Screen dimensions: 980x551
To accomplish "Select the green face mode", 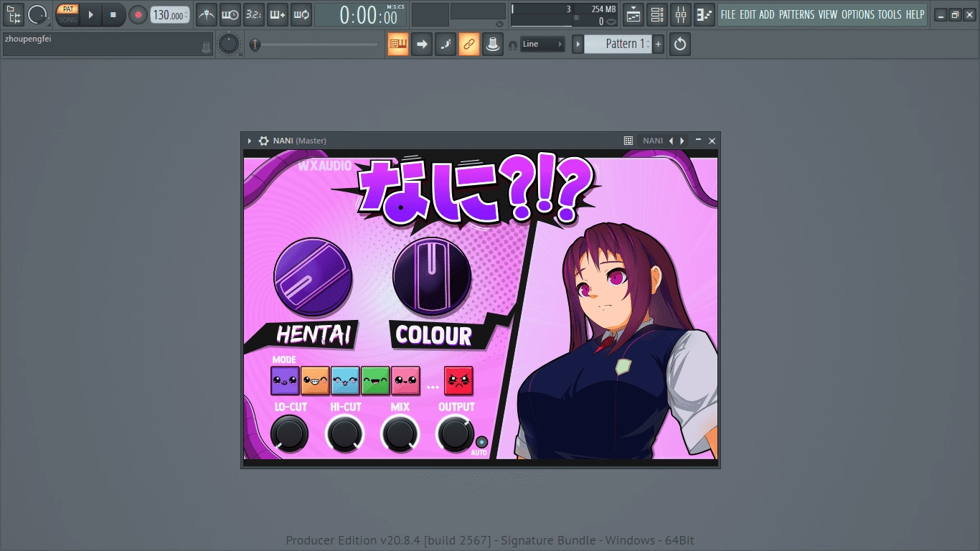I will 375,381.
